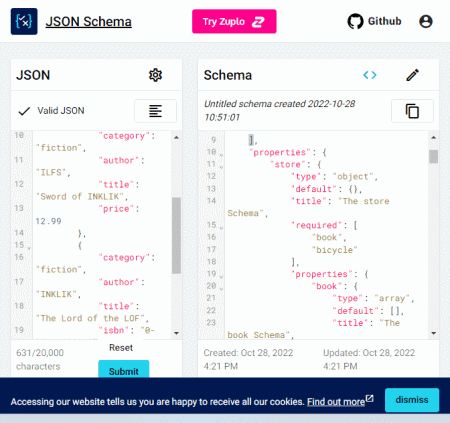450x423 pixels.
Task: Copy schema with the copy icon
Action: (x=412, y=111)
